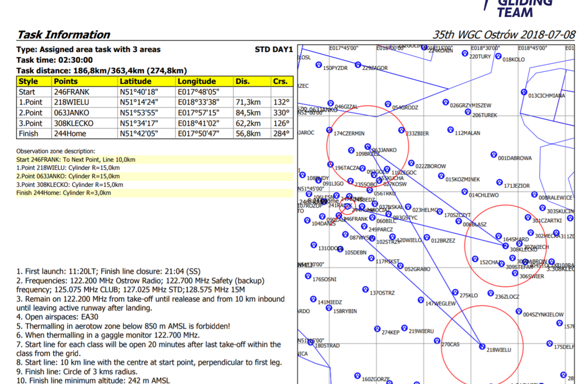The image size is (588, 384).
Task: Click the Start 246FRANK observation zone line
Action: pyautogui.click(x=76, y=160)
